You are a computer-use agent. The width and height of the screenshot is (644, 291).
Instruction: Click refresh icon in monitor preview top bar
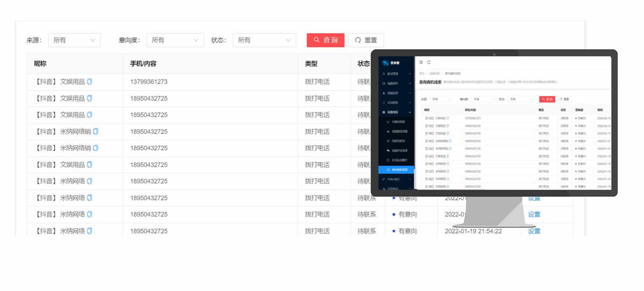tap(429, 63)
